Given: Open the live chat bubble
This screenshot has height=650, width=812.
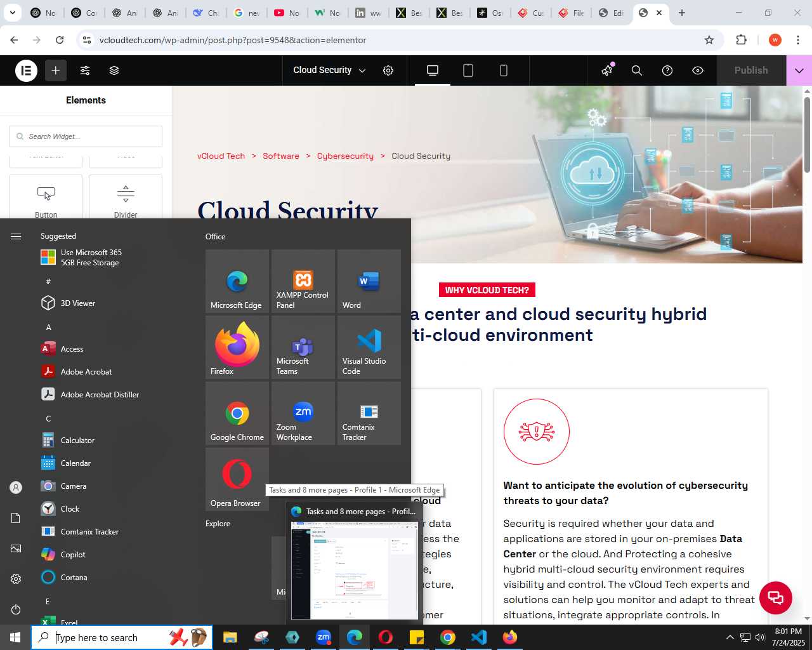Looking at the screenshot, I should (x=776, y=597).
